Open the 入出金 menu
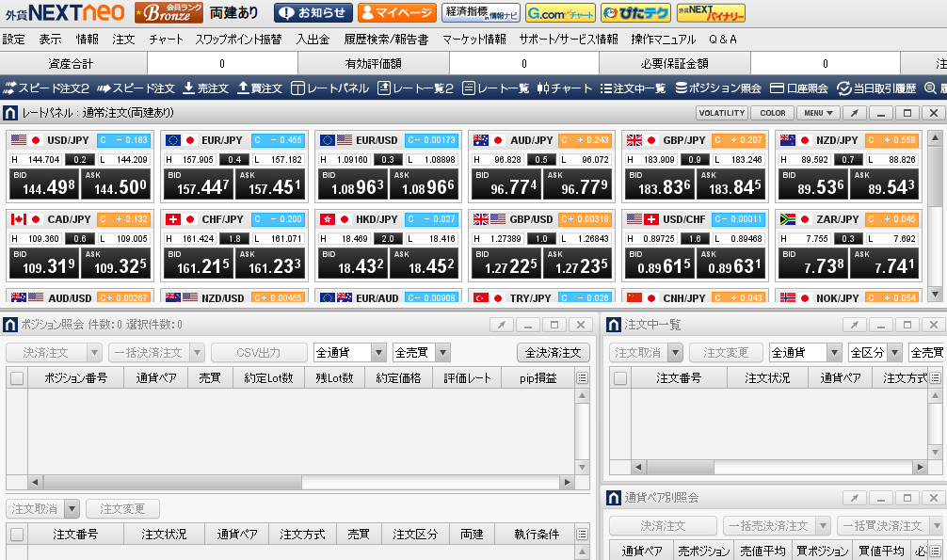The height and width of the screenshot is (560, 947). 313,40
